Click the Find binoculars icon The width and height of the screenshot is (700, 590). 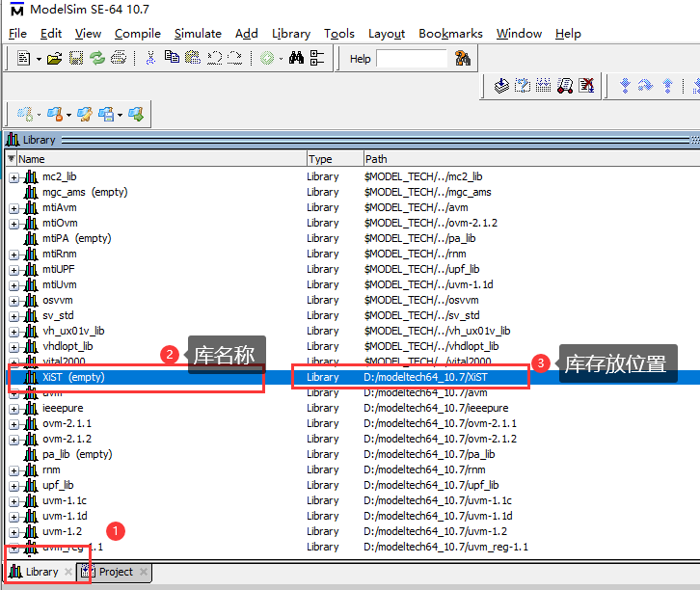coord(296,58)
